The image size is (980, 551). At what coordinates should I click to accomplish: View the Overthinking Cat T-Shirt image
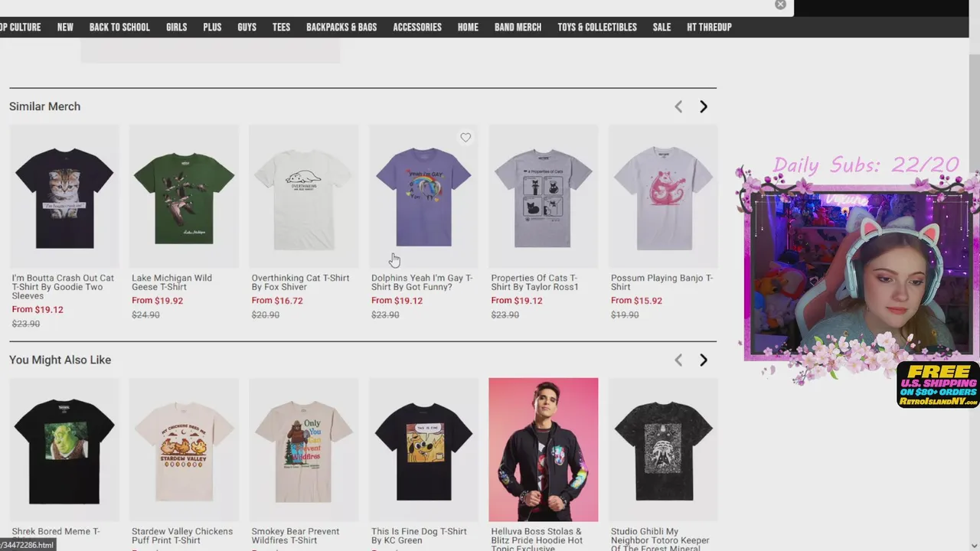(304, 197)
